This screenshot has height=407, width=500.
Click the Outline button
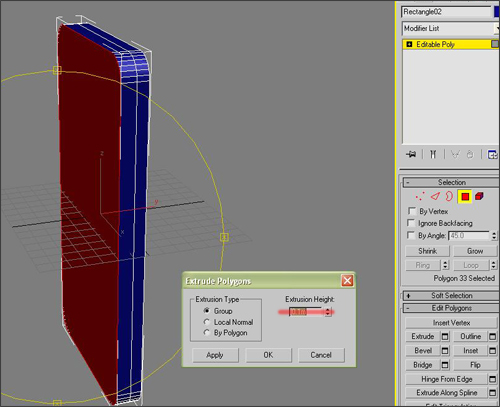471,336
